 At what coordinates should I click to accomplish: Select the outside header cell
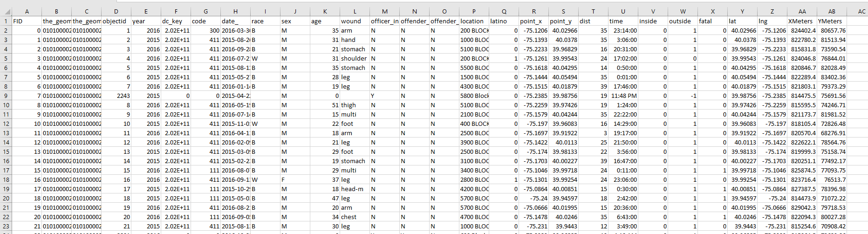pyautogui.click(x=683, y=21)
